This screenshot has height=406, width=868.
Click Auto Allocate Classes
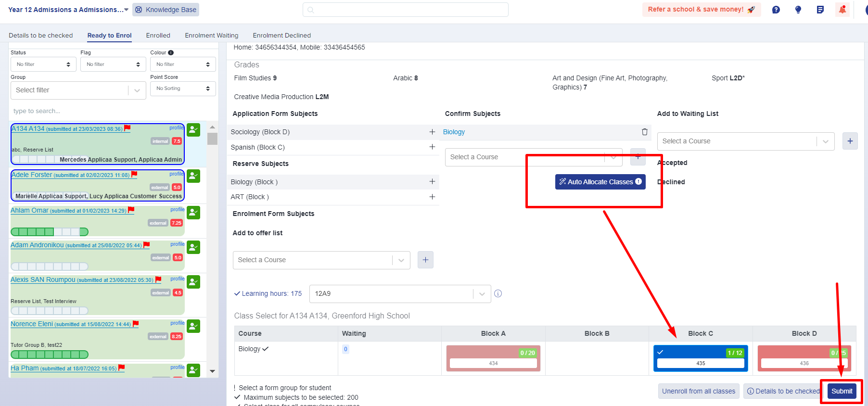600,182
